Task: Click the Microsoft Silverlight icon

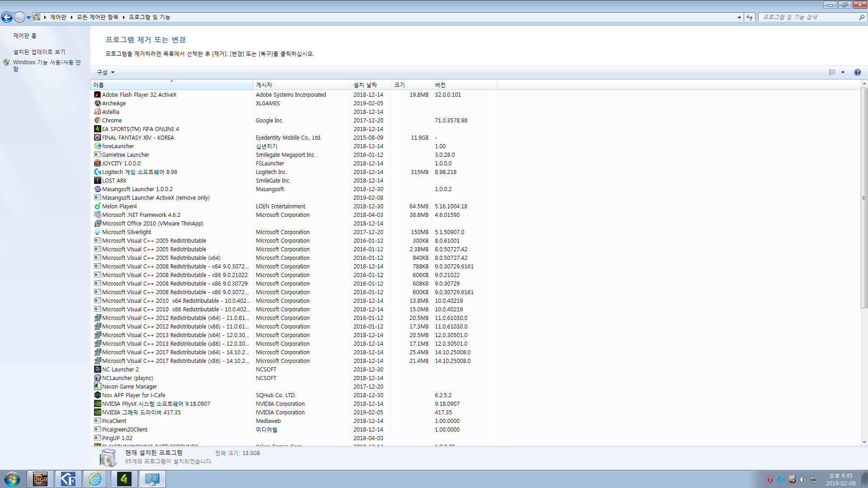Action: pos(97,232)
